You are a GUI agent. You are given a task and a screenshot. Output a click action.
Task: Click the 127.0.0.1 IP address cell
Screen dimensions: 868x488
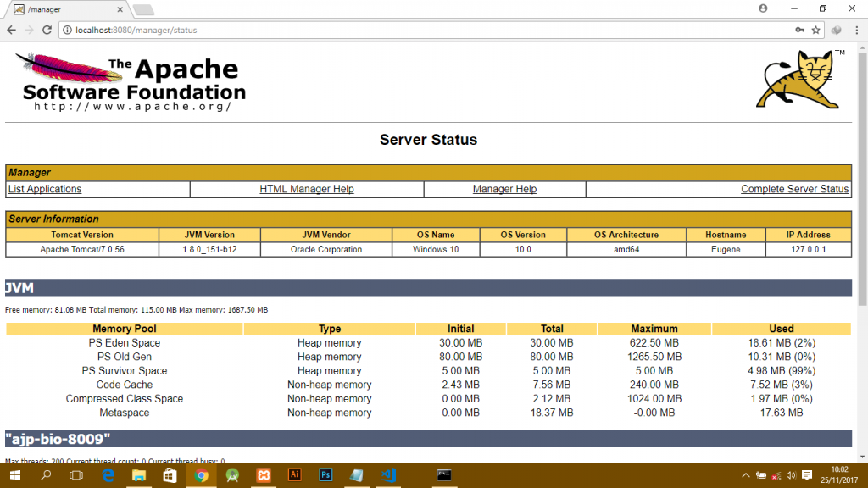click(808, 250)
